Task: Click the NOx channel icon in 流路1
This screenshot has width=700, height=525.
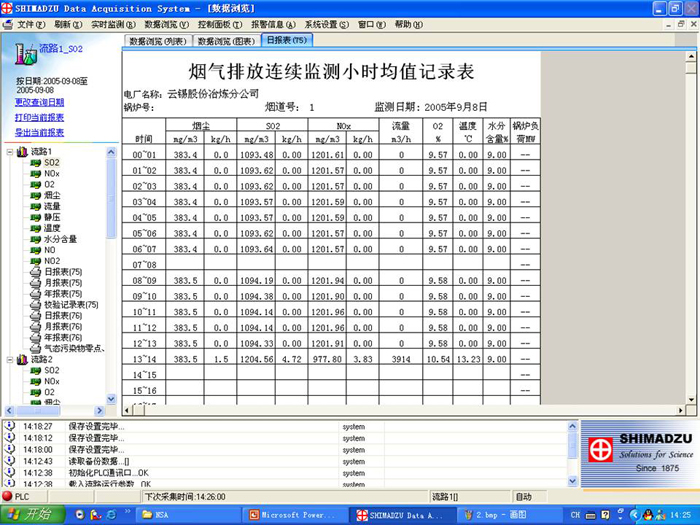Action: (x=35, y=173)
